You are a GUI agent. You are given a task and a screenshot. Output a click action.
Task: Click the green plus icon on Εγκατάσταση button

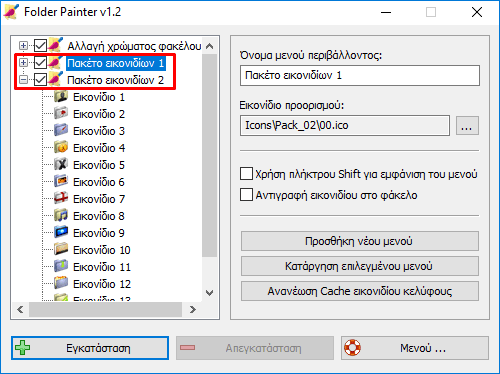(x=22, y=348)
